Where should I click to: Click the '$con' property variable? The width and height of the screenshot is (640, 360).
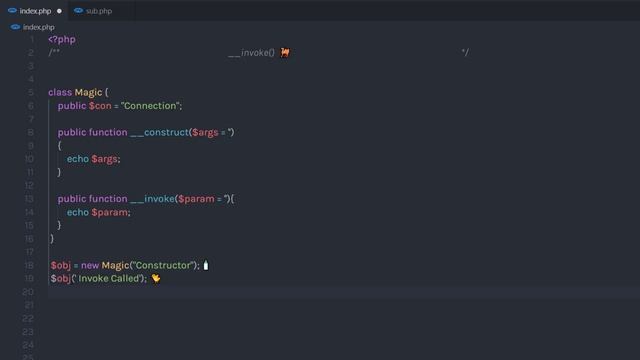click(100, 106)
